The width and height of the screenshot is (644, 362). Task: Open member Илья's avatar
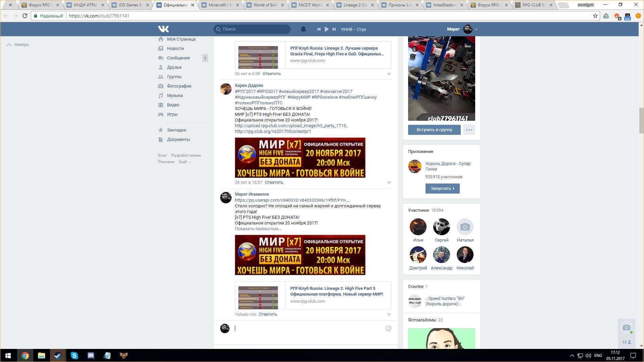(x=418, y=227)
